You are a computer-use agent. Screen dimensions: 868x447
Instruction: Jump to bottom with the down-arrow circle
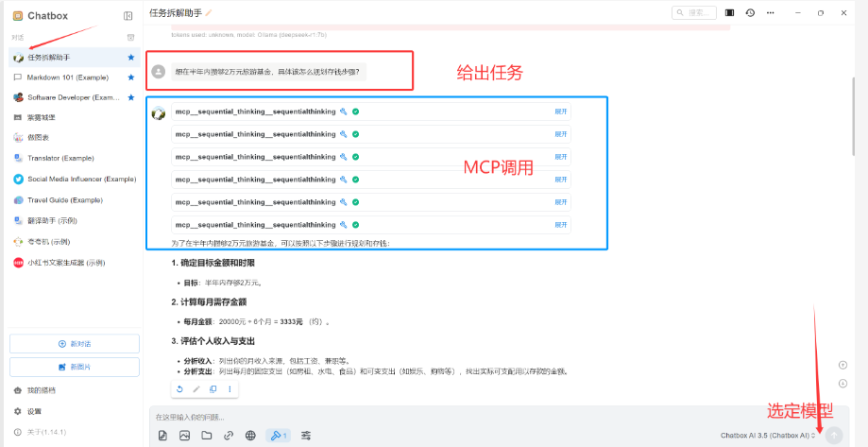[x=842, y=383]
